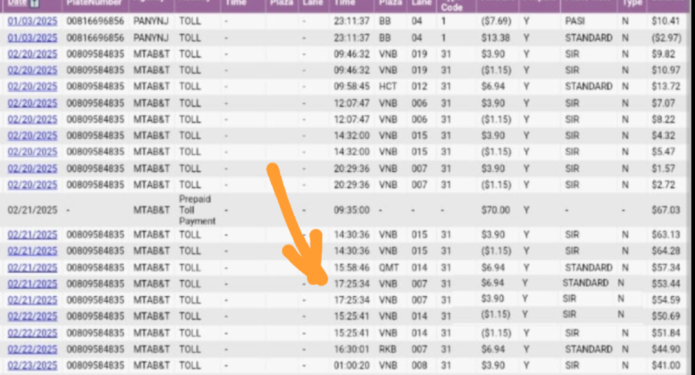Open 01/03/2025 date link for $13.38 toll

coord(32,38)
